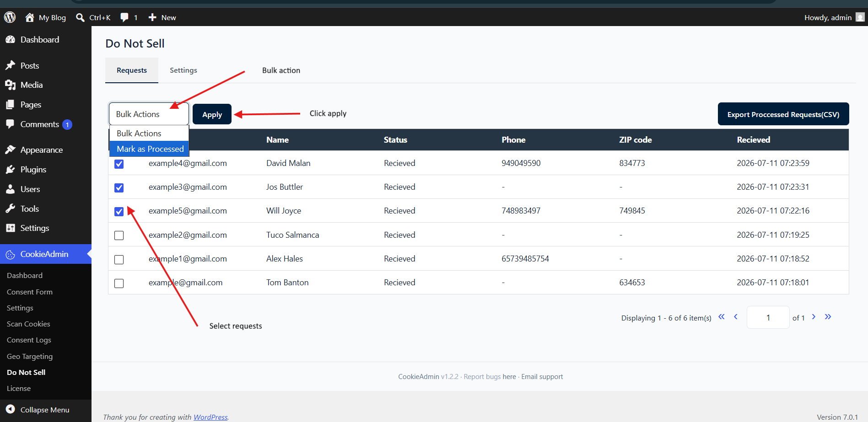Viewport: 868px width, 422px height.
Task: Open Consent Logs in CookieAdmin submenu
Action: click(29, 340)
